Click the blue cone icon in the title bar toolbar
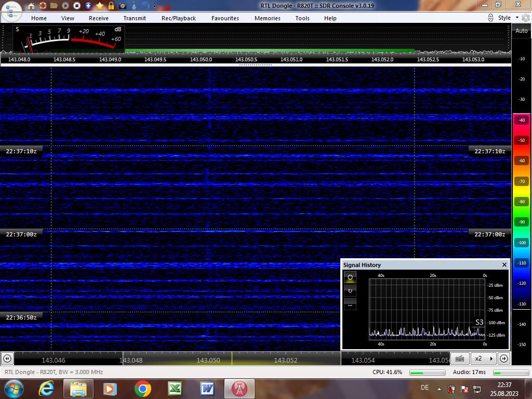This screenshot has width=532, height=399. (134, 5)
